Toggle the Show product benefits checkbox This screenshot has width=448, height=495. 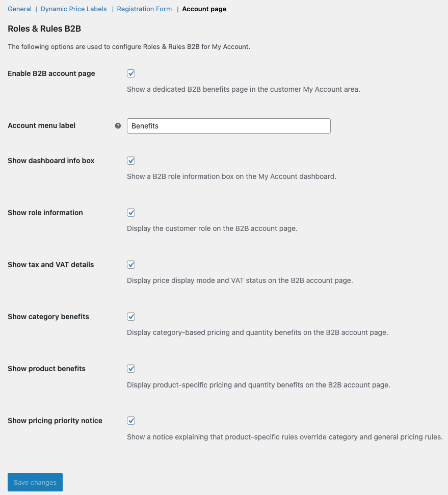131,369
